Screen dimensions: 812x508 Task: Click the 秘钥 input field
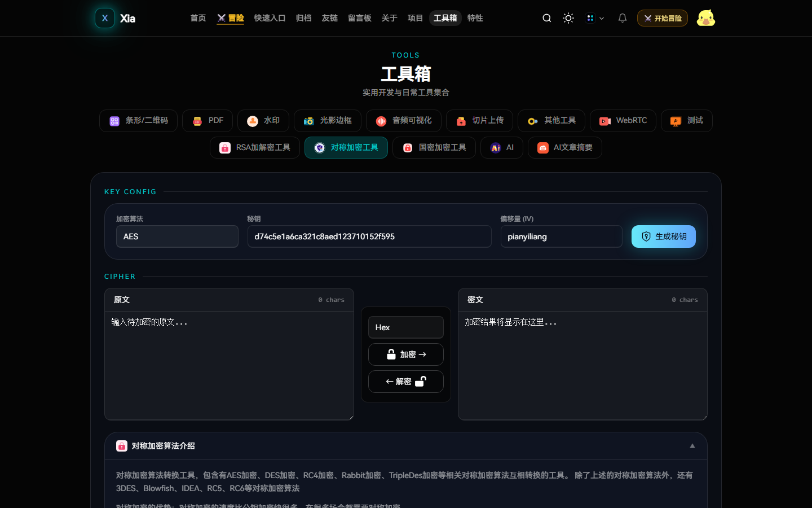369,237
